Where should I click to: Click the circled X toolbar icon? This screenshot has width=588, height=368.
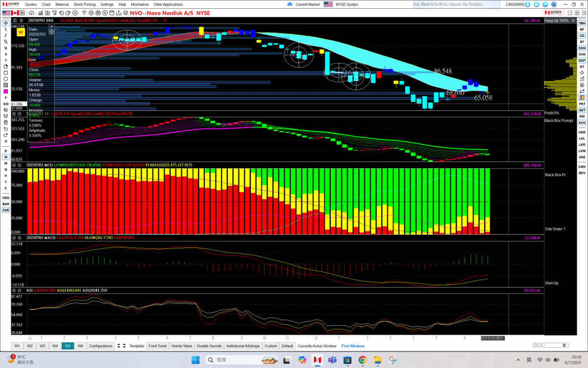point(75,13)
